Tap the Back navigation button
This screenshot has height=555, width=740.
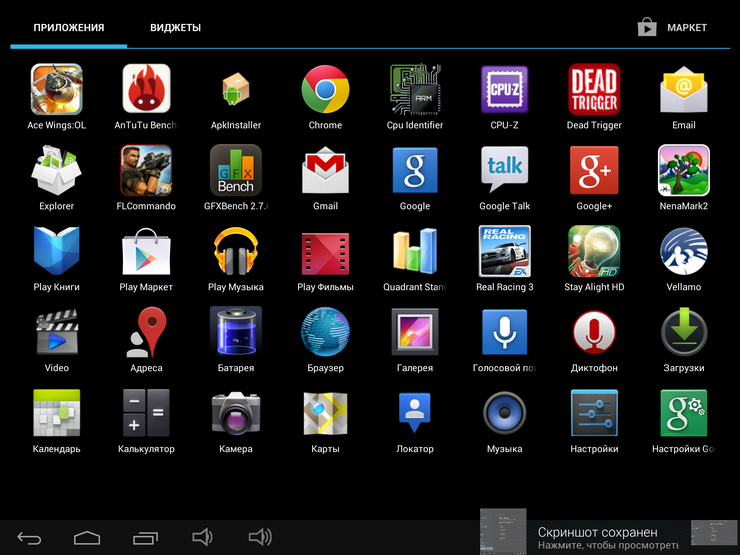[x=30, y=538]
